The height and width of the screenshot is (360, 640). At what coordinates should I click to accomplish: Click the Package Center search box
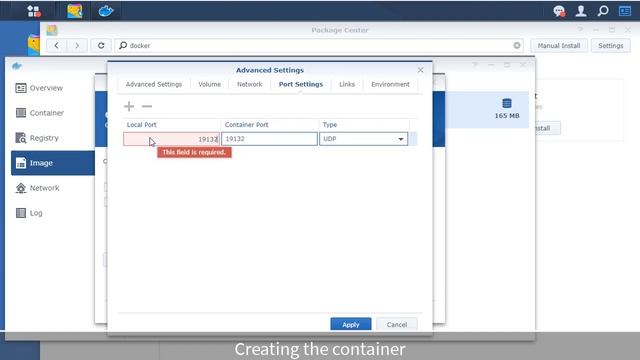click(x=319, y=45)
